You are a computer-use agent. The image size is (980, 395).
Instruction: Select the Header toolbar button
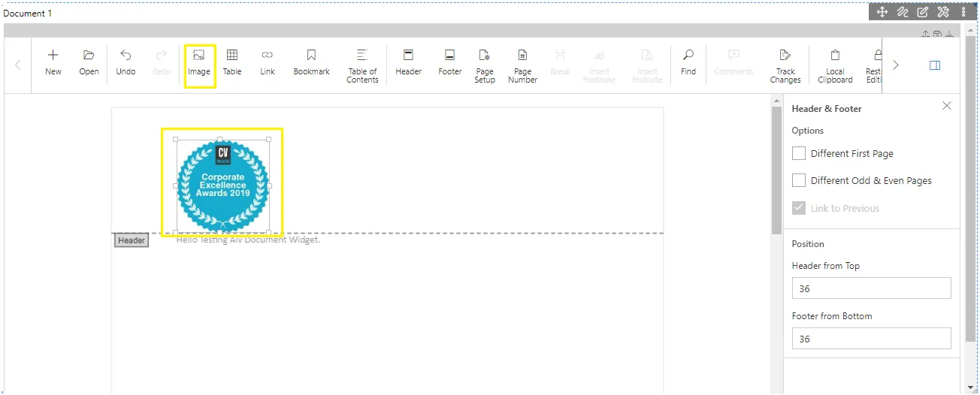point(409,63)
